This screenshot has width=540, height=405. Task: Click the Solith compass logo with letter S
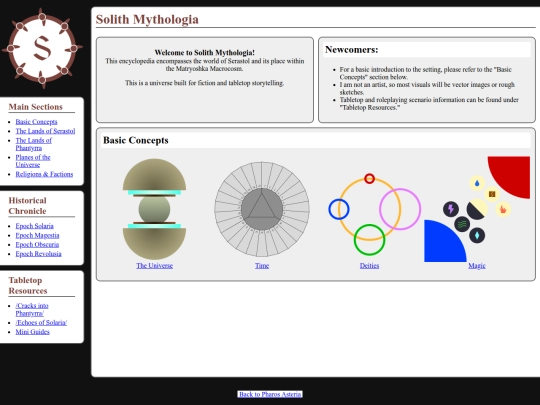tap(42, 48)
